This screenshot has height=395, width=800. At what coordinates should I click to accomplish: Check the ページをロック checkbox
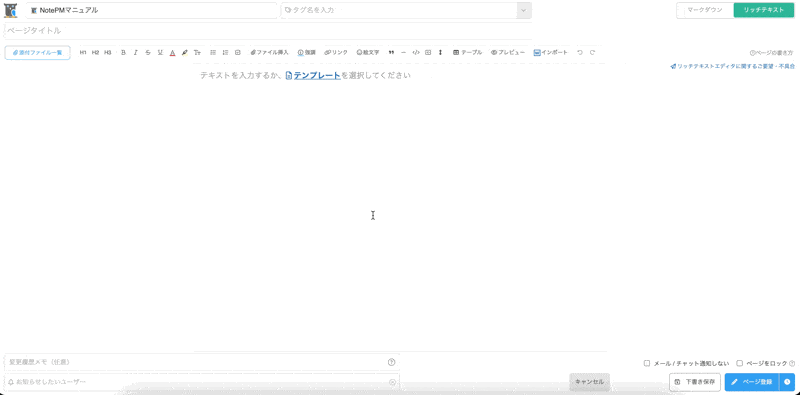click(x=739, y=363)
